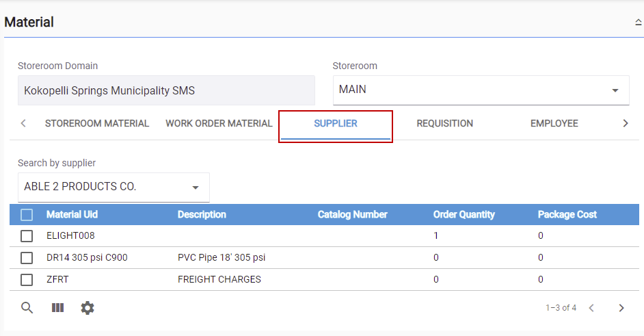Sort by the Order Quantity column header
The image size is (644, 336).
click(464, 214)
